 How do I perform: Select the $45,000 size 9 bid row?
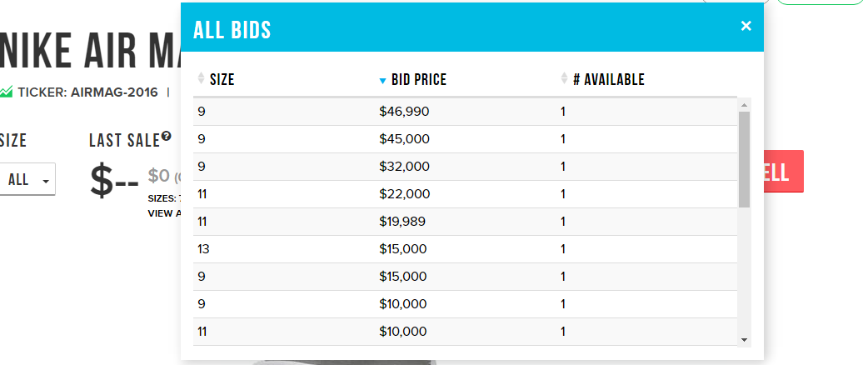click(465, 139)
